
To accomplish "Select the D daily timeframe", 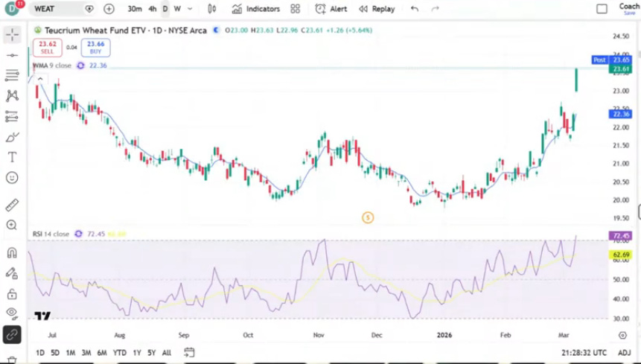I will 165,9.
